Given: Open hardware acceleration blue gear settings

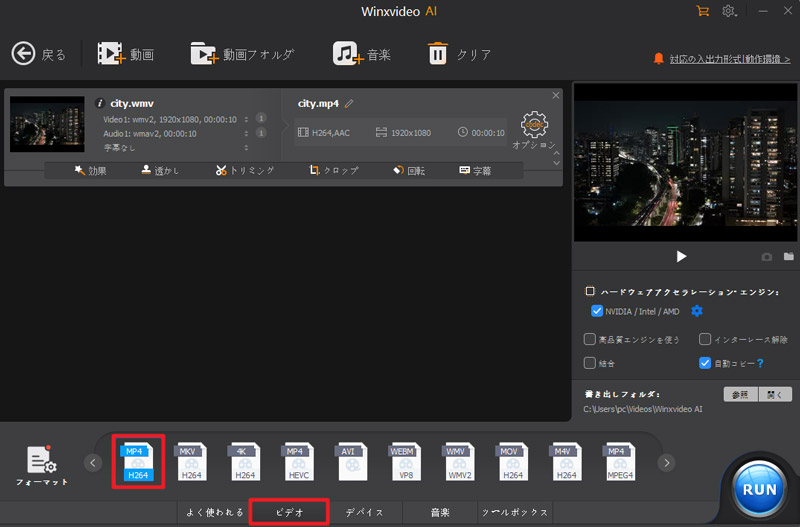Looking at the screenshot, I should [x=696, y=311].
